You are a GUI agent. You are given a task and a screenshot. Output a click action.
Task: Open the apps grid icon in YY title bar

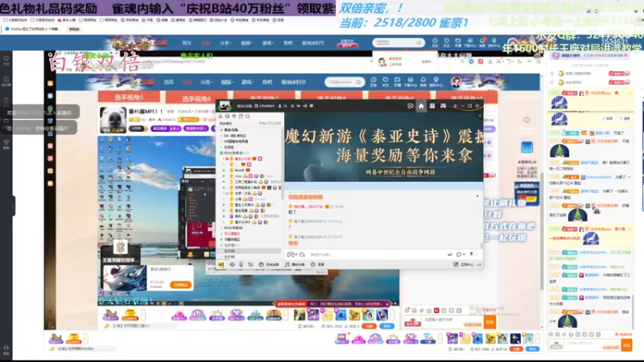click(x=432, y=106)
